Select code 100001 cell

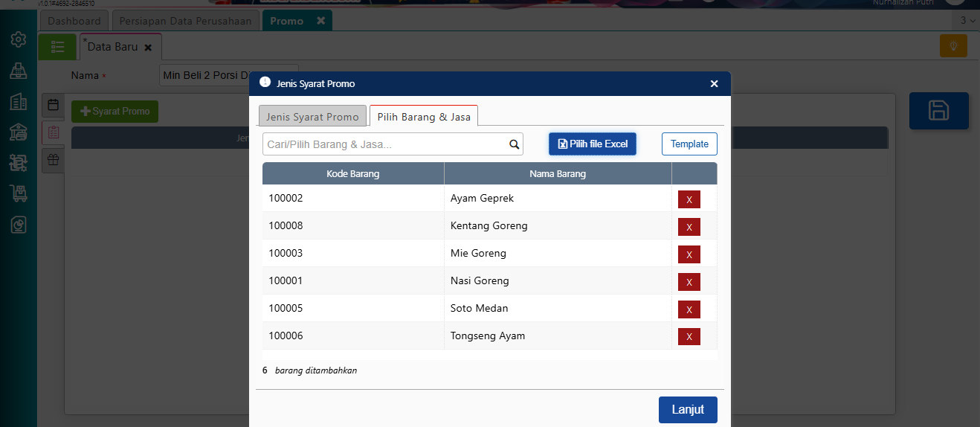pos(353,281)
